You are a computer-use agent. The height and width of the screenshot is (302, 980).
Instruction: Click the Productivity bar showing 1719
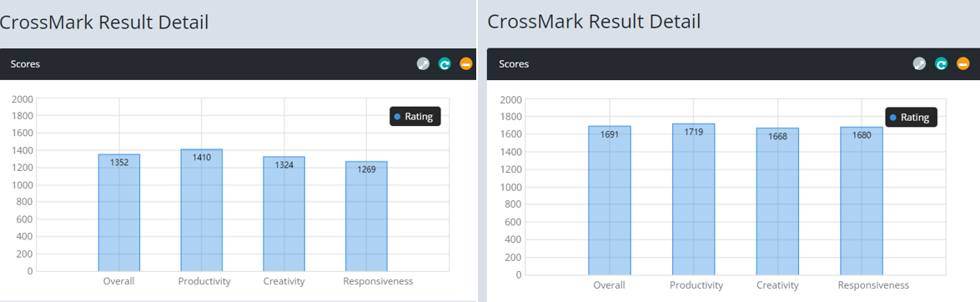(x=694, y=199)
